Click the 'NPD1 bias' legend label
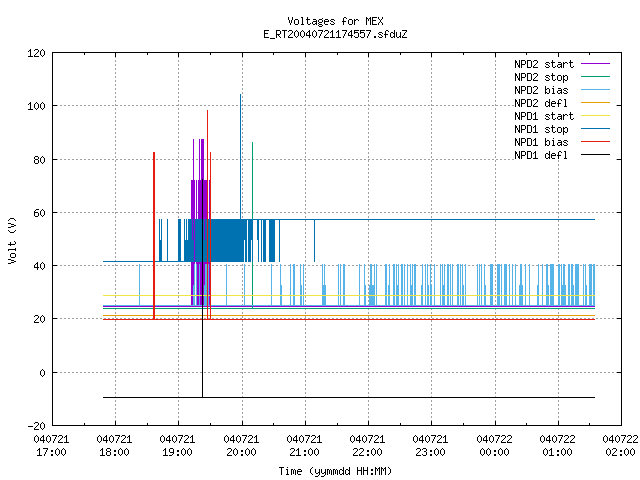 (x=541, y=142)
